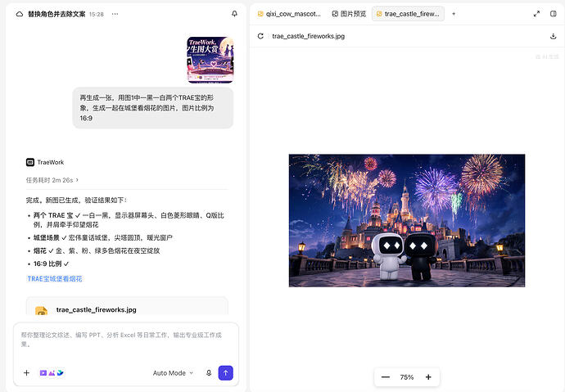Switch to qixi_cow_mascot tab
The width and height of the screenshot is (565, 392).
click(289, 14)
